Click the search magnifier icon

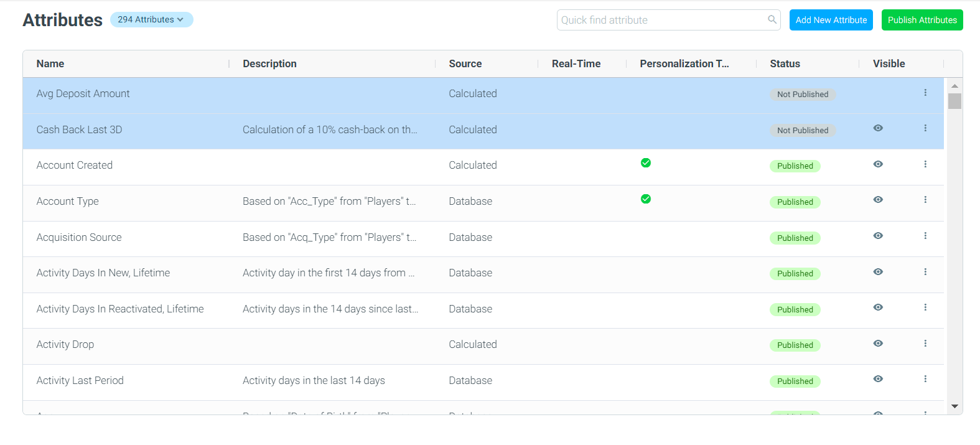(x=772, y=19)
